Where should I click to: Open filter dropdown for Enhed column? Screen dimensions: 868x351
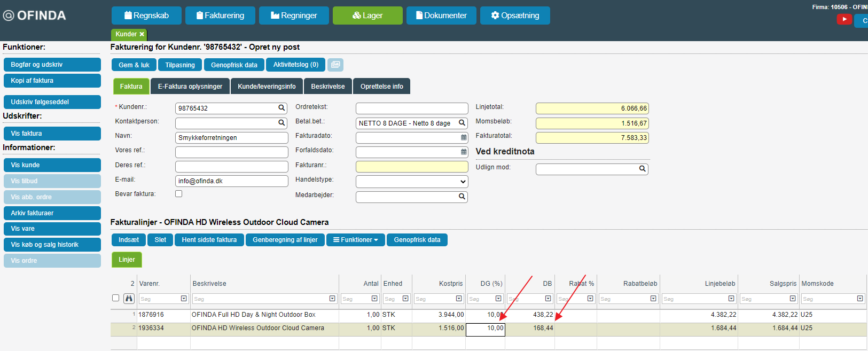[x=405, y=299]
